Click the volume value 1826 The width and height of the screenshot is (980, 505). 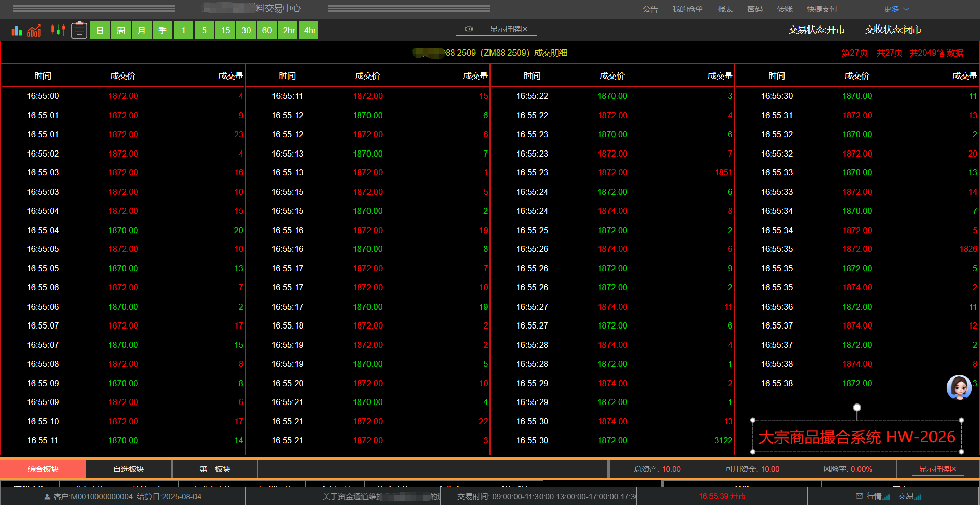pyautogui.click(x=968, y=249)
